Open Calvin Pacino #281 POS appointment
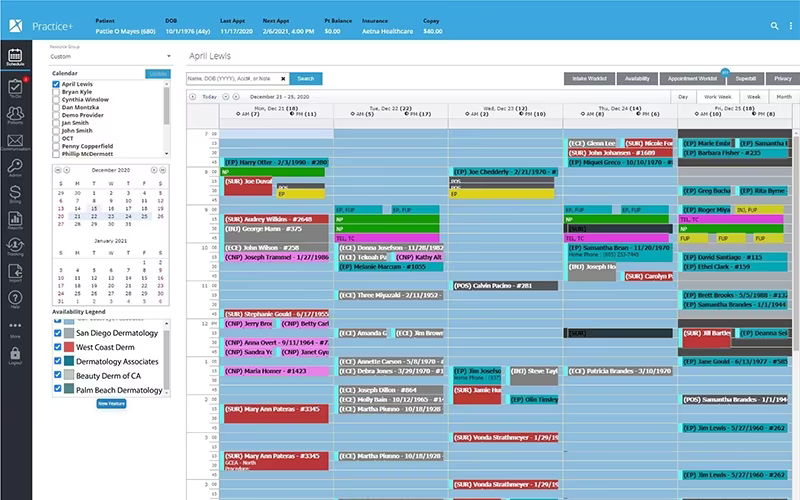 (x=506, y=286)
